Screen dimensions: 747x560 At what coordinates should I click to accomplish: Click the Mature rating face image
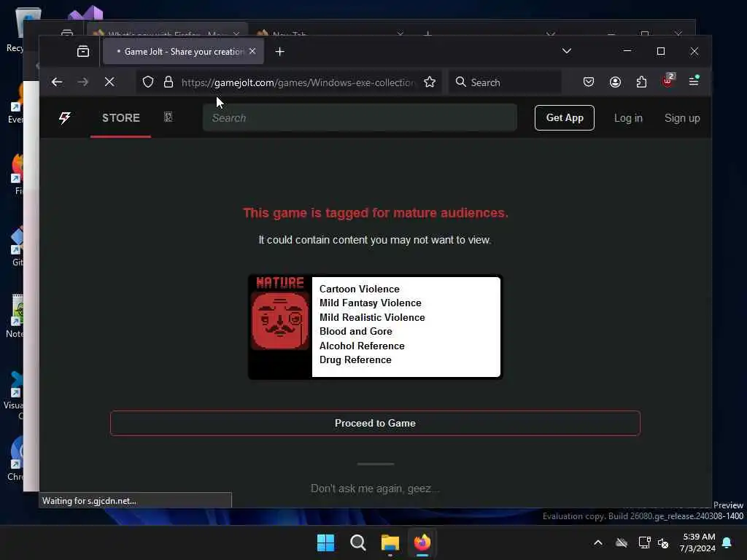pos(280,321)
